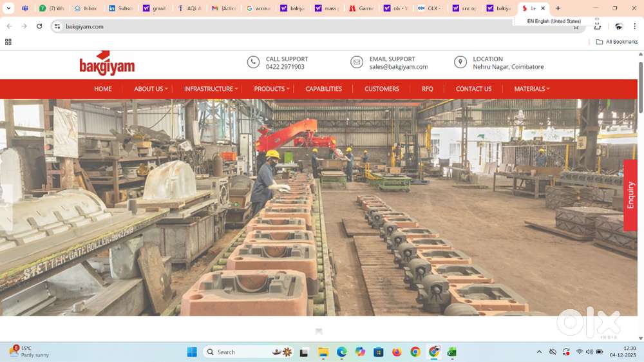This screenshot has width=644, height=362.
Task: Click the red Enquiry side button
Action: (x=630, y=195)
